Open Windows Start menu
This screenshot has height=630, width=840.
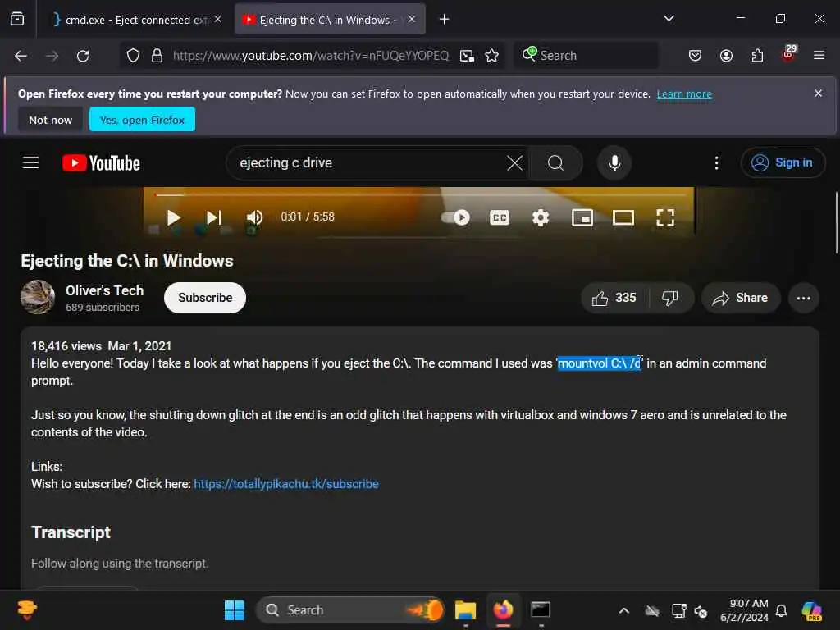234,610
